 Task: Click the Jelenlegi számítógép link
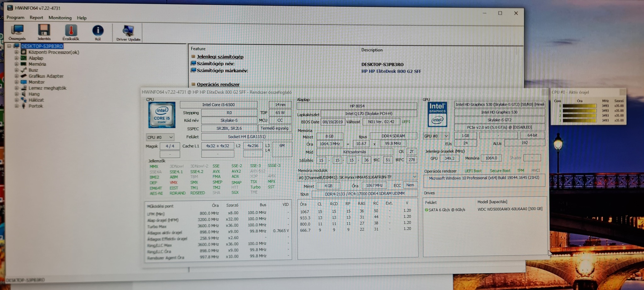tap(220, 57)
